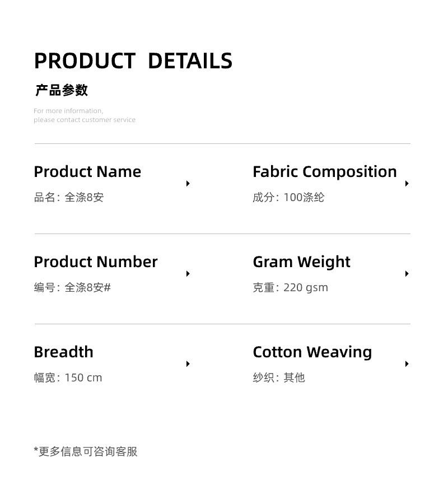Click the Breadth label
Image resolution: width=448 pixels, height=499 pixels.
click(63, 352)
